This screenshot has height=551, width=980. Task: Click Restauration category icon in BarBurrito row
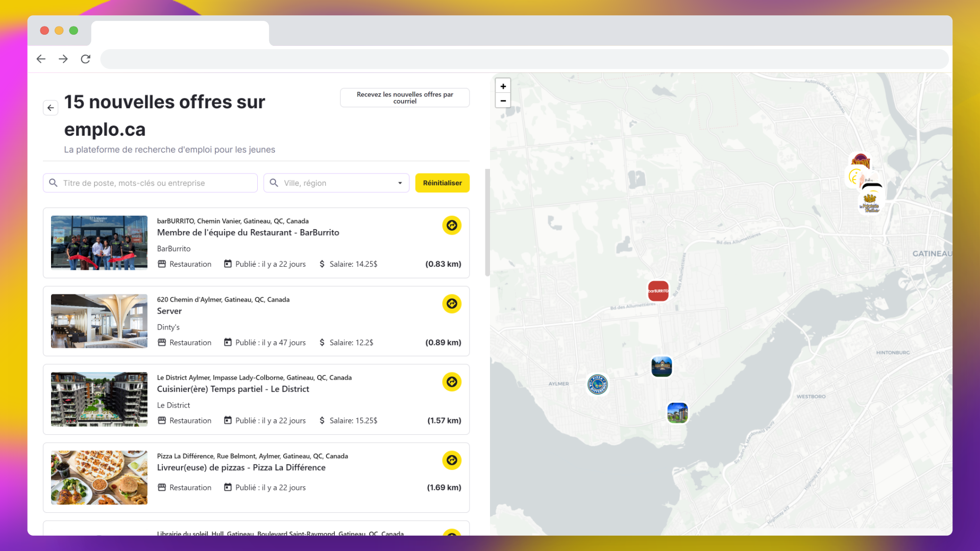pos(162,264)
